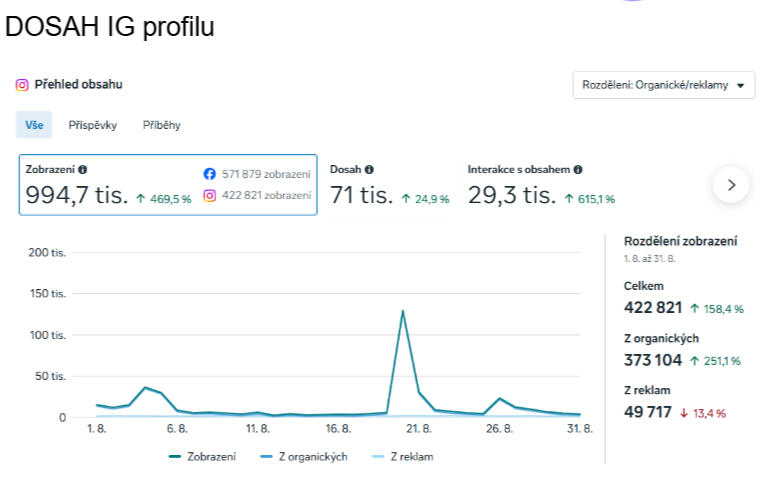766x485 pixels.
Task: Click the 1. 8. axis label
Action: point(96,429)
